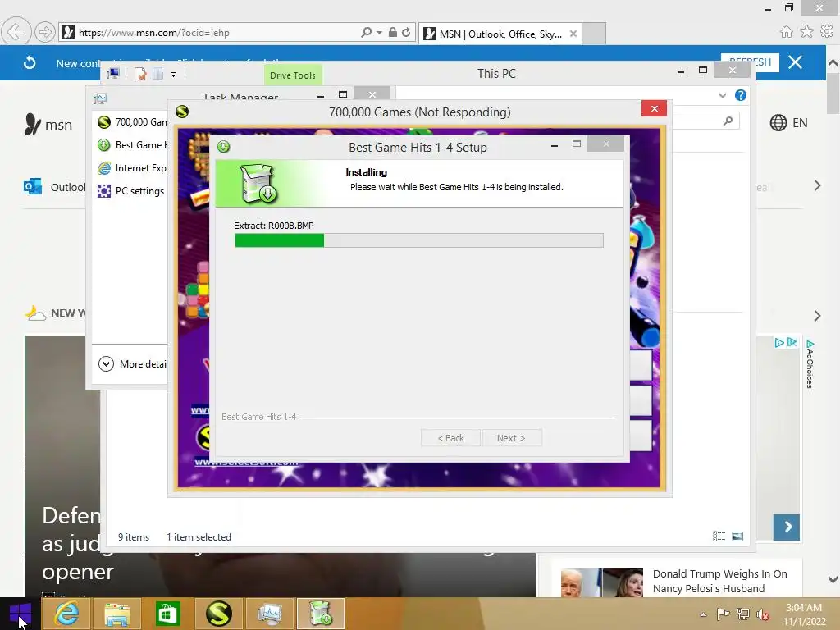
Task: Click the security lock icon in address bar
Action: [x=393, y=32]
